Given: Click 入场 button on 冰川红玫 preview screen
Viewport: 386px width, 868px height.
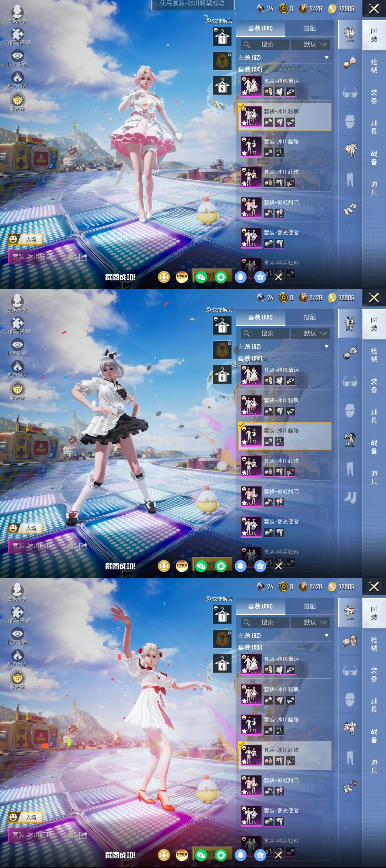Looking at the screenshot, I should coord(26,817).
